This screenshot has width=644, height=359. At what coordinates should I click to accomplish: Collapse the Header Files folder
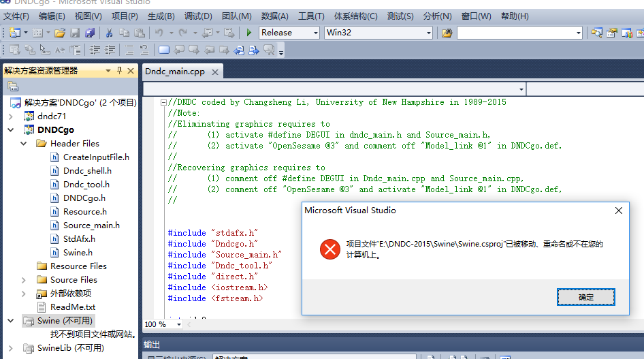point(23,143)
